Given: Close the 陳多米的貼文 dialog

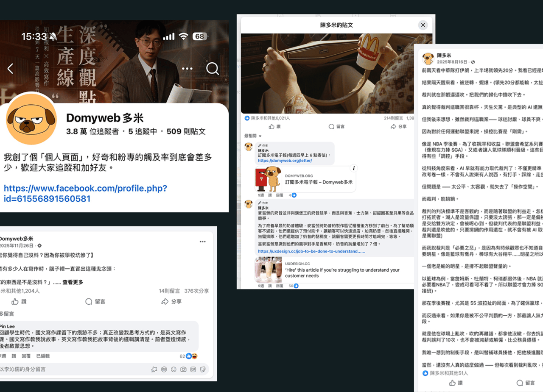Looking at the screenshot, I should (x=423, y=25).
